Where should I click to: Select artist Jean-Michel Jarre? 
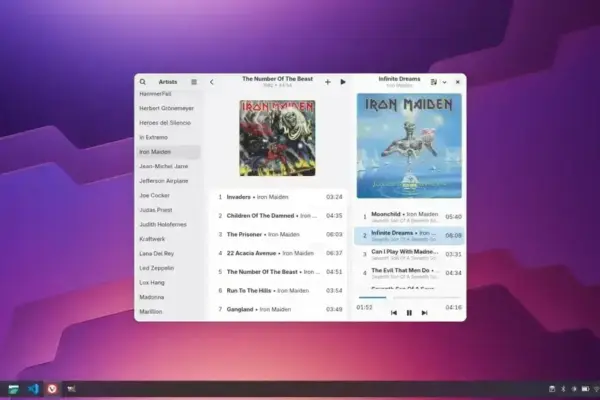[168, 167]
